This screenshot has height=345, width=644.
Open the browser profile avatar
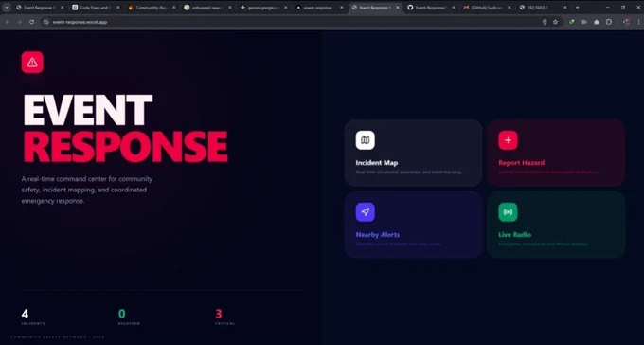(x=626, y=22)
